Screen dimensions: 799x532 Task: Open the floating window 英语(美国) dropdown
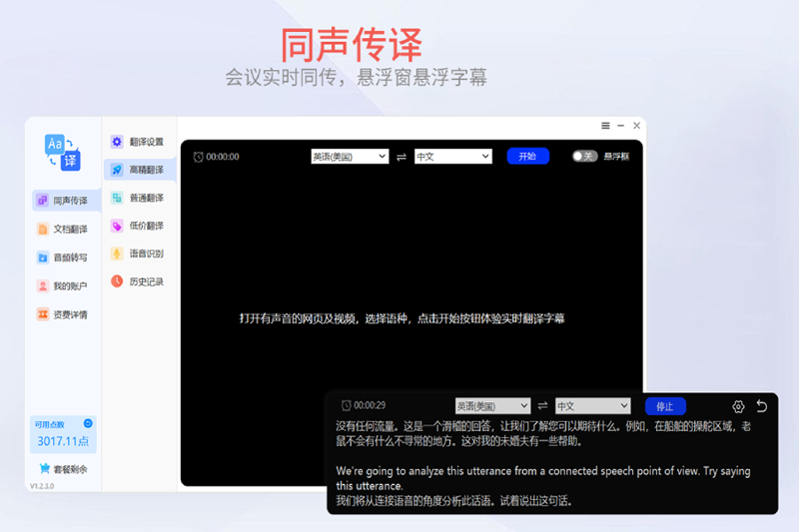pos(492,406)
